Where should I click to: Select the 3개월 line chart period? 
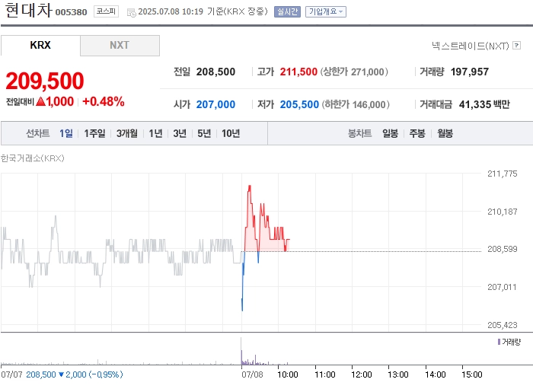click(127, 133)
